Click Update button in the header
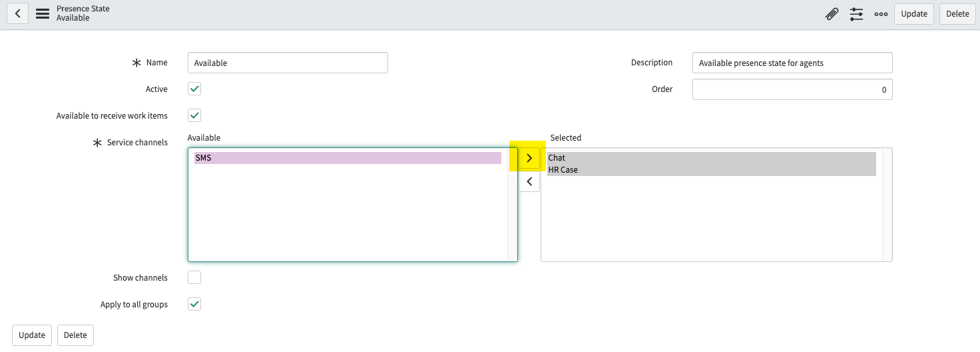Screen dimensions: 980x352 [x=914, y=14]
